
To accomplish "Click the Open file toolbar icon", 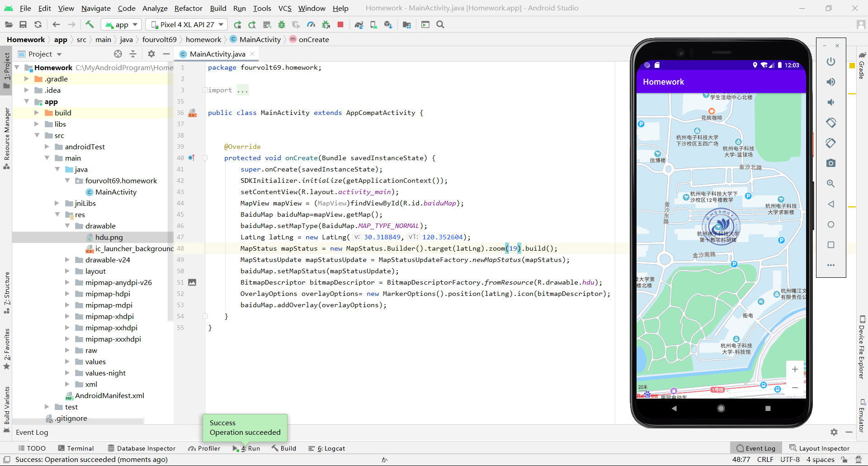I will click(9, 24).
